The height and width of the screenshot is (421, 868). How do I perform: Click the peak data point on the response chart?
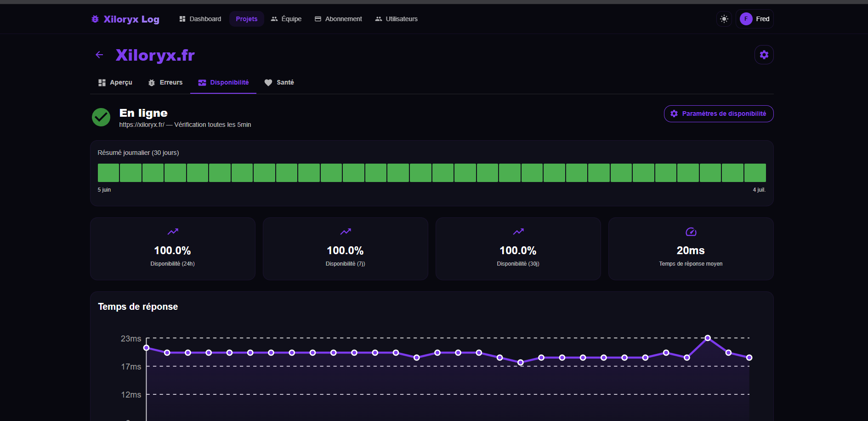[708, 338]
